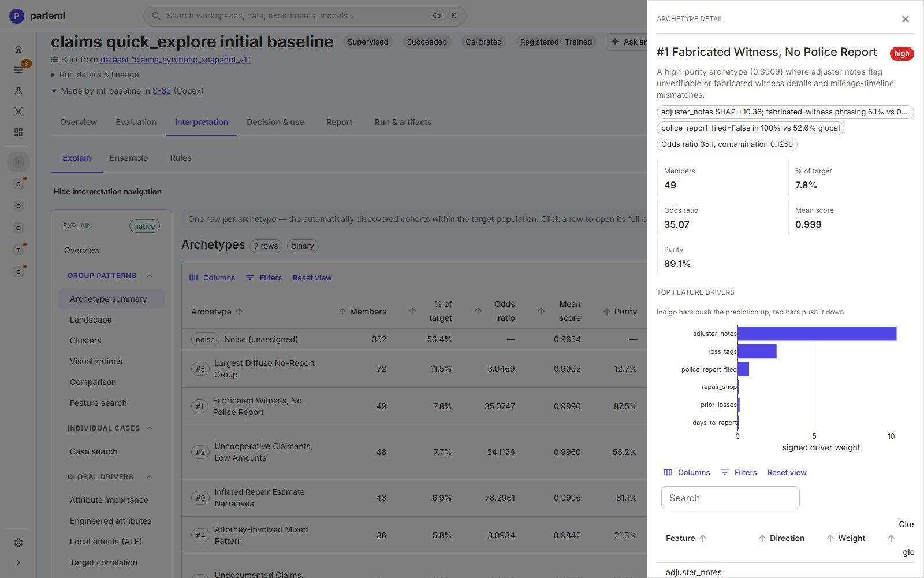Image resolution: width=924 pixels, height=578 pixels.
Task: Open the models cube icon in sidebar
Action: point(18,112)
